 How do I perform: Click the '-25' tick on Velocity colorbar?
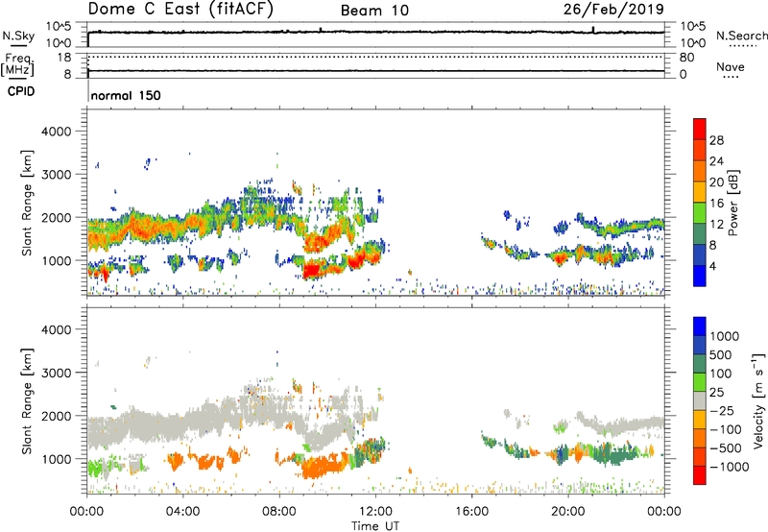pyautogui.click(x=722, y=410)
